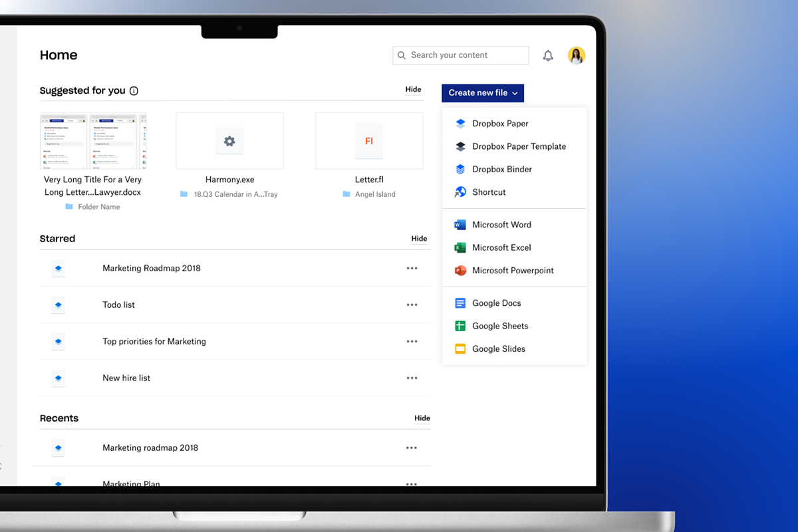Click the Google Sheets icon

460,326
